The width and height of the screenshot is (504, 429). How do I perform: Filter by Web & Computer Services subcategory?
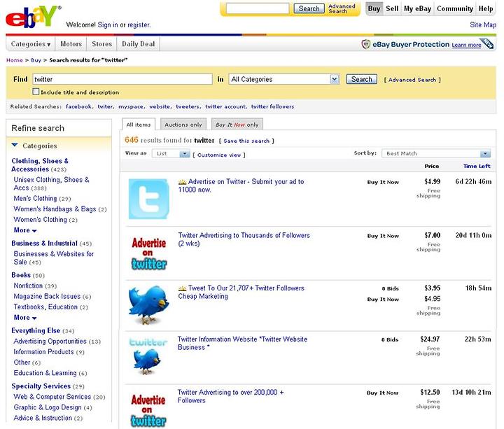coord(52,397)
